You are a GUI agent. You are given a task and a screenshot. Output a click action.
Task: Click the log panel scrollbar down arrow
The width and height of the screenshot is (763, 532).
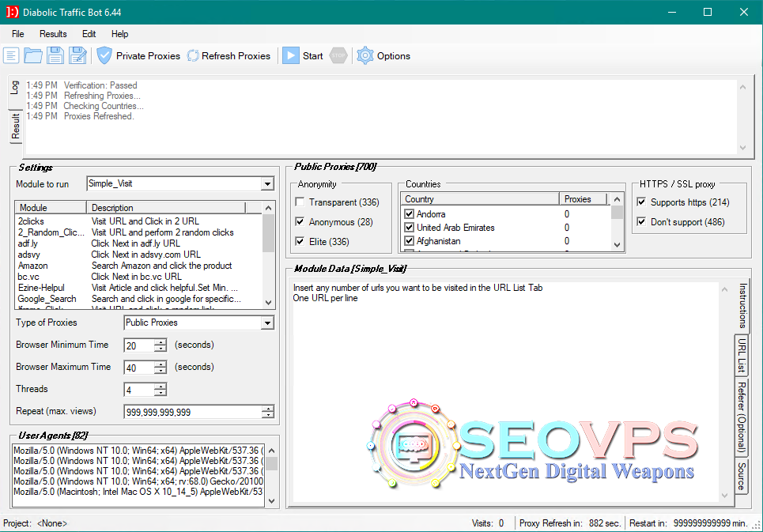pyautogui.click(x=742, y=147)
